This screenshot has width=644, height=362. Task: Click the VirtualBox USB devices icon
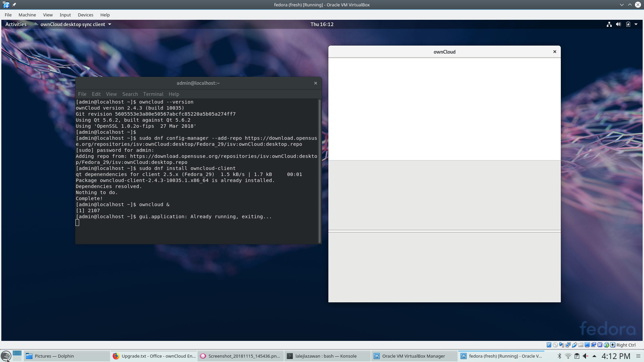575,345
